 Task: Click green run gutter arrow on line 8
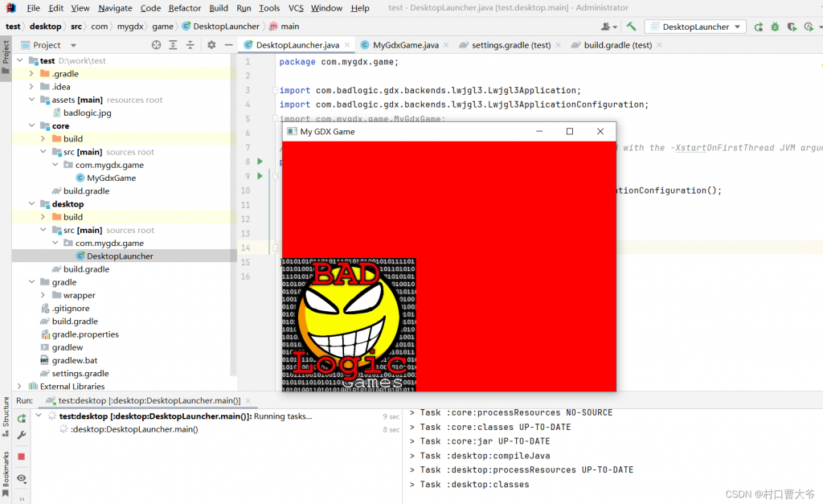click(260, 162)
